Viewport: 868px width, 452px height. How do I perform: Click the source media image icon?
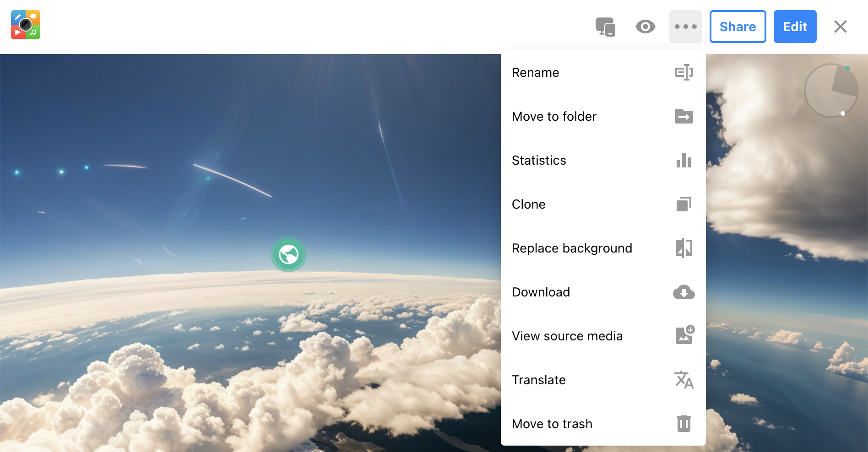click(x=685, y=335)
